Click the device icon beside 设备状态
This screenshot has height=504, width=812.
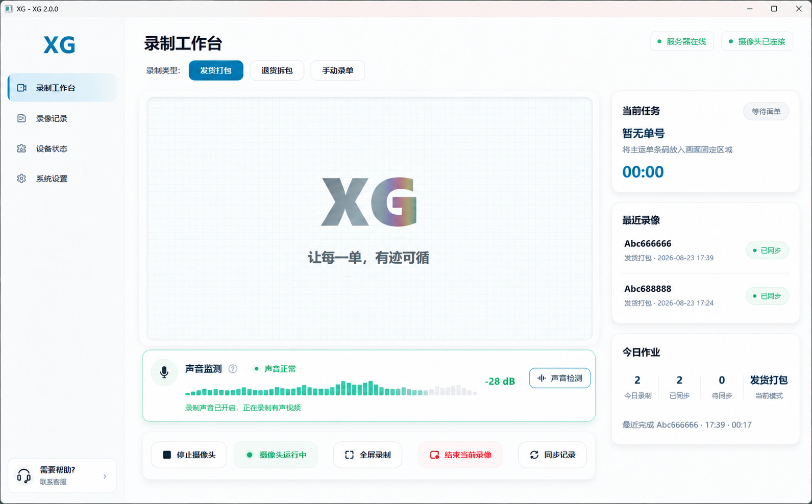21,148
